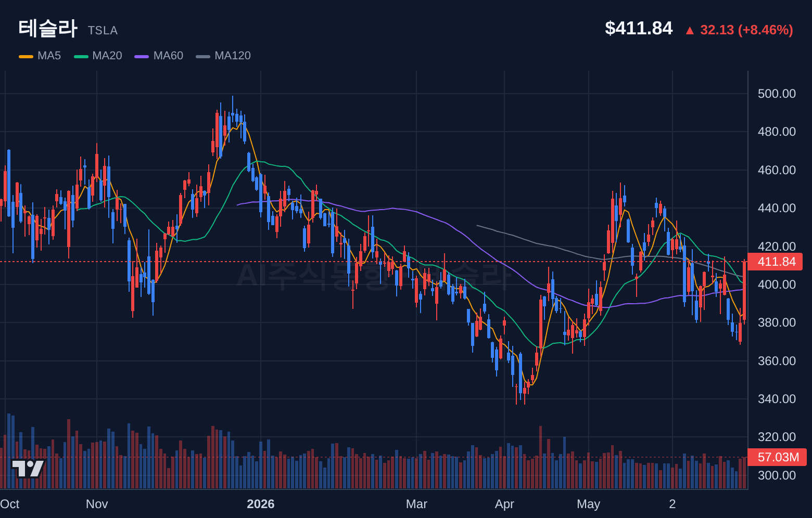Click the 460.00 price axis label
The width and height of the screenshot is (812, 518).
[777, 170]
